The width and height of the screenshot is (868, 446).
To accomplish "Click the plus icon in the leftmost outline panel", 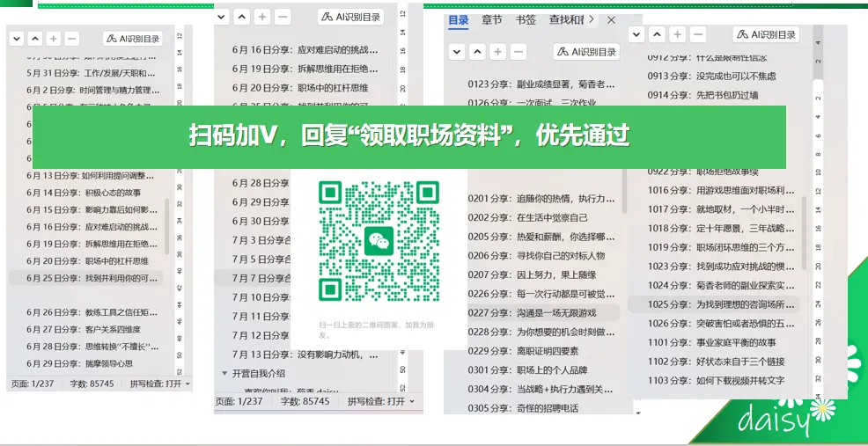I will [53, 39].
